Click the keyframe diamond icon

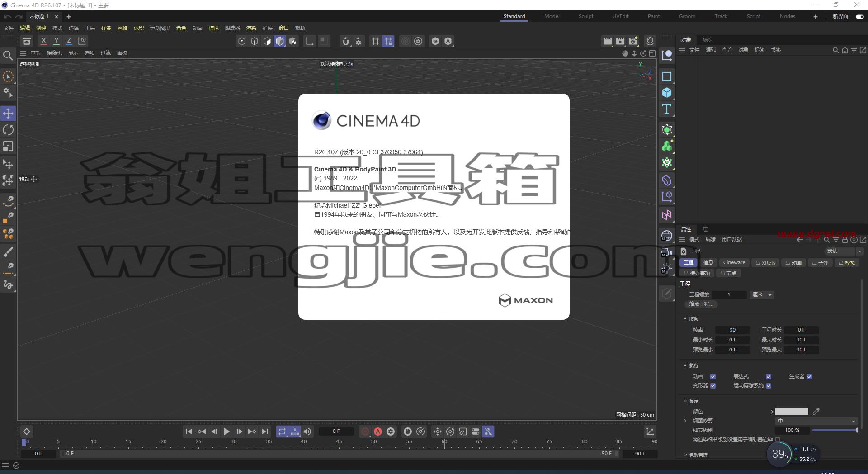pyautogui.click(x=26, y=431)
